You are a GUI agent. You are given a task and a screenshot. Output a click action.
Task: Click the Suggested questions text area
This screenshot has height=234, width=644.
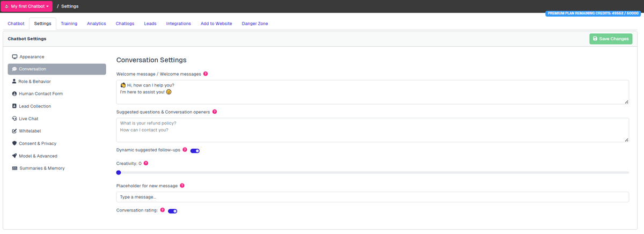pos(372,130)
